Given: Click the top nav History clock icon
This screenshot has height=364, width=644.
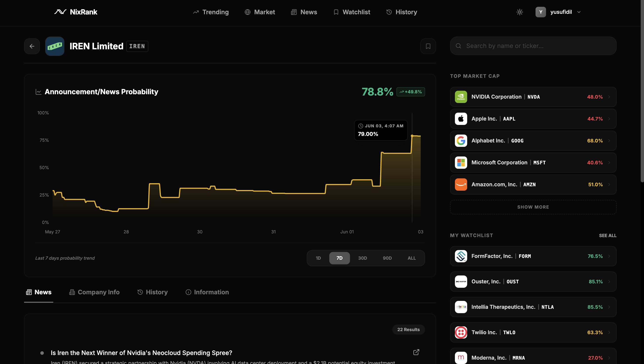Looking at the screenshot, I should point(389,12).
